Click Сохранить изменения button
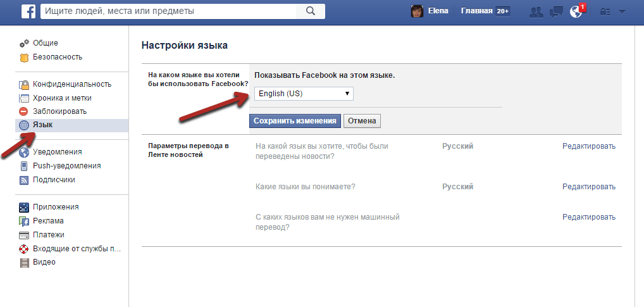 point(295,121)
